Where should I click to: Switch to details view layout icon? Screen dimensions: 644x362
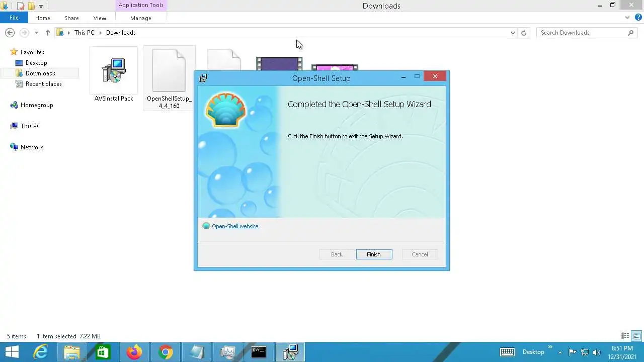[x=625, y=336]
